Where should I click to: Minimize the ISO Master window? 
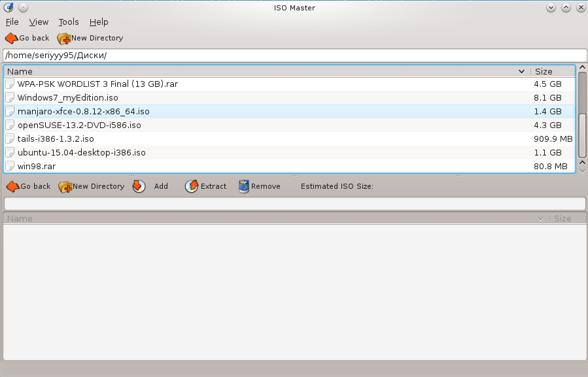pyautogui.click(x=551, y=7)
